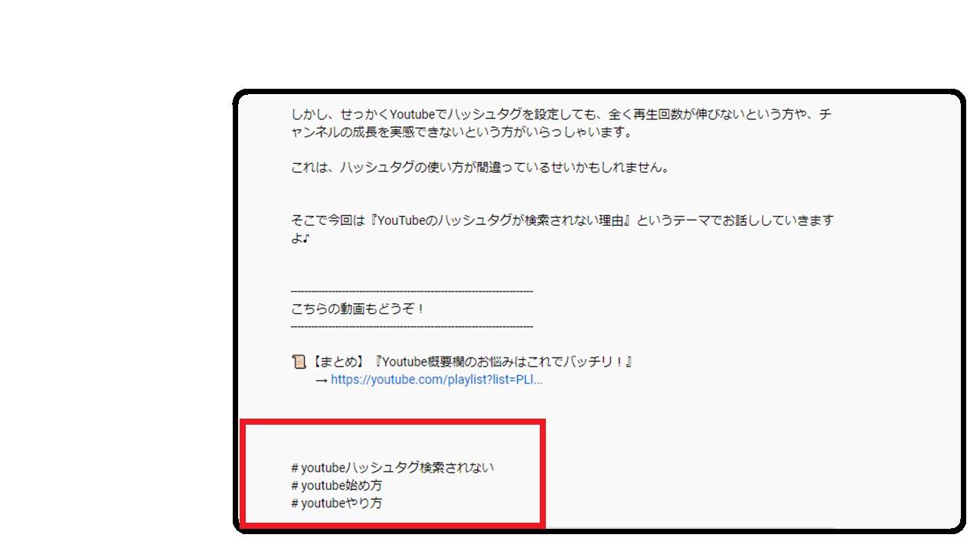This screenshot has height=551, width=980.
Task: Click the dashed separator above こちらの動画もどうぞ
Action: (x=412, y=292)
